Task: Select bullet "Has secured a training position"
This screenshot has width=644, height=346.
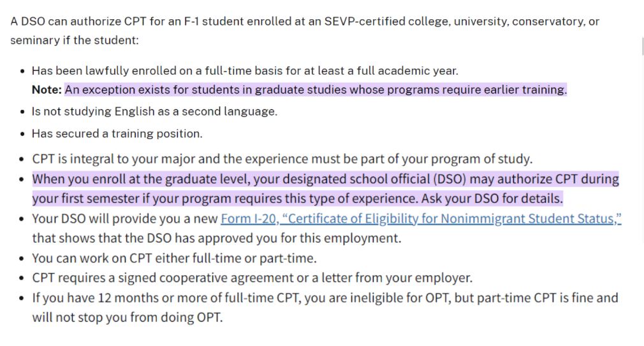Action: (x=117, y=133)
